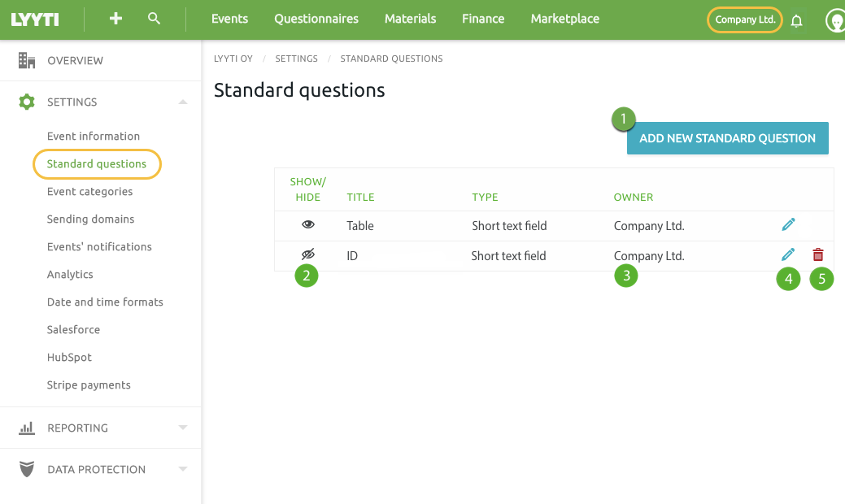Viewport: 845px width, 504px height.
Task: Expand the Data Protection section arrow
Action: (x=183, y=469)
